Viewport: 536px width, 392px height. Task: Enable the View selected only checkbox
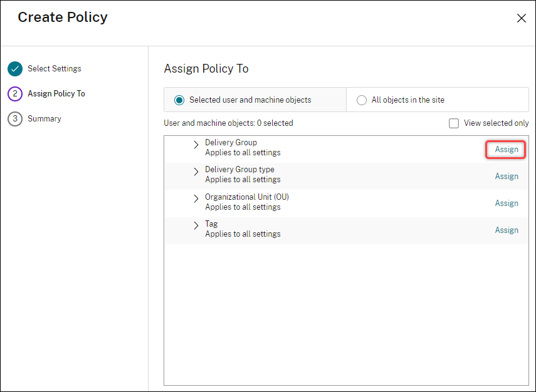click(x=453, y=123)
